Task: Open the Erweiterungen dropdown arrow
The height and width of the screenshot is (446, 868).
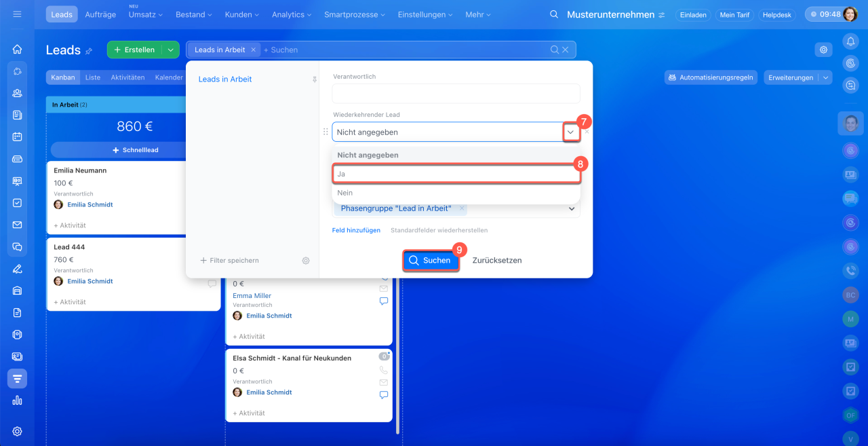Action: [x=825, y=77]
